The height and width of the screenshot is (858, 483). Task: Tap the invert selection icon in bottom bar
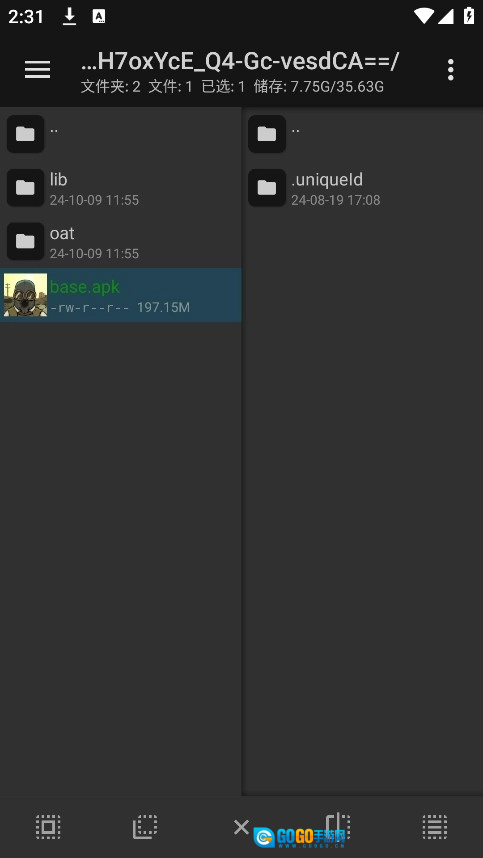point(145,826)
